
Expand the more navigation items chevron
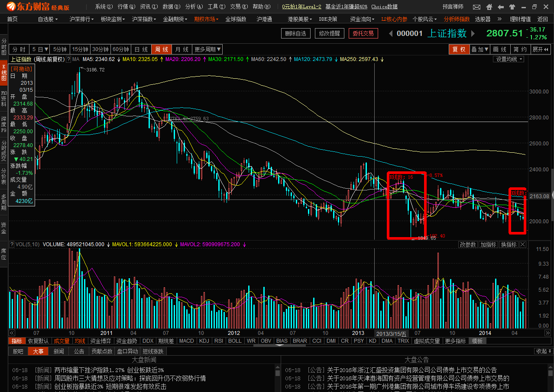click(x=499, y=19)
